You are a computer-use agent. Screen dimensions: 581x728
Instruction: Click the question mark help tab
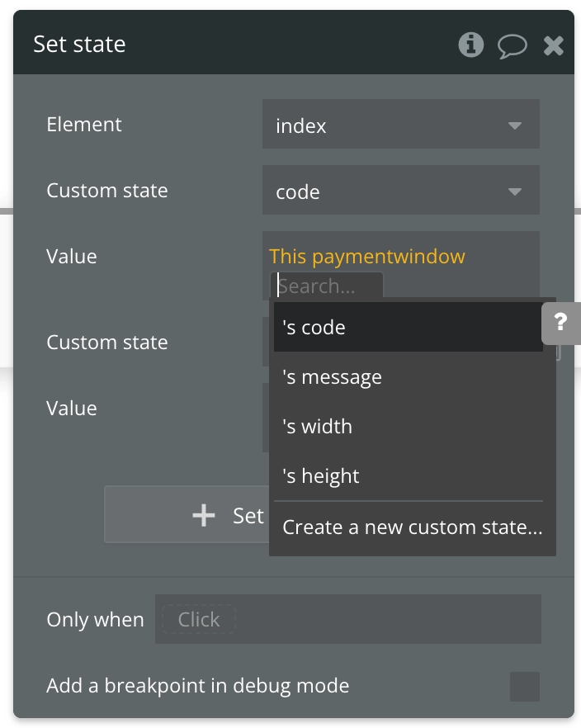coord(561,322)
